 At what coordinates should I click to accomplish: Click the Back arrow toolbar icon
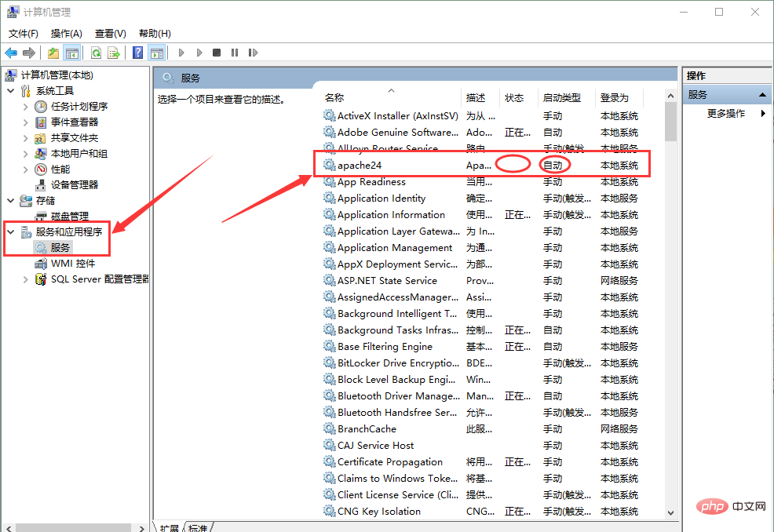tap(11, 53)
